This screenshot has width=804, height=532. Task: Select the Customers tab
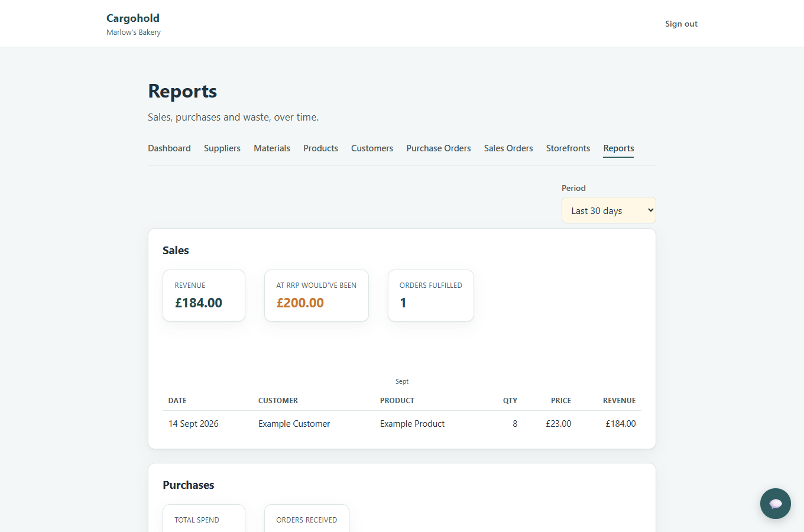tap(372, 148)
